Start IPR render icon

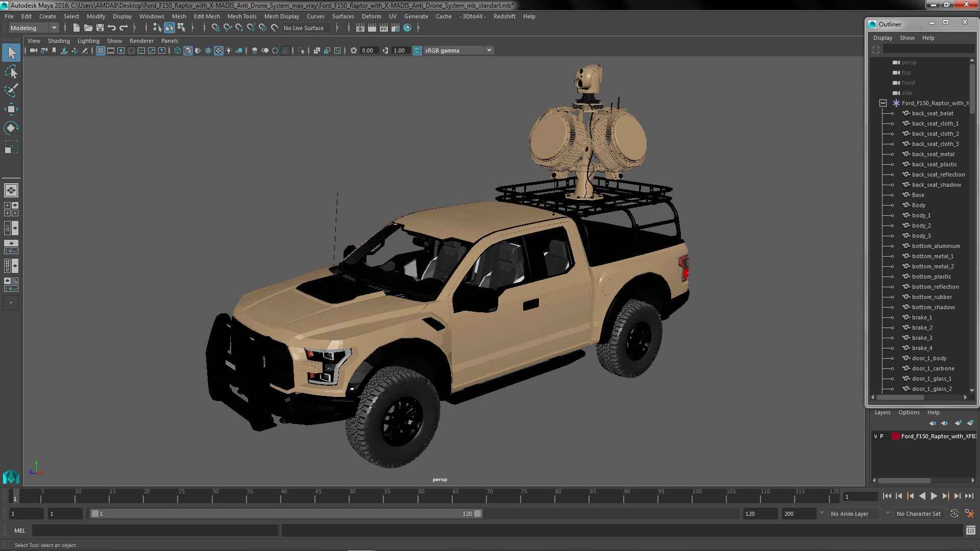coord(383,28)
